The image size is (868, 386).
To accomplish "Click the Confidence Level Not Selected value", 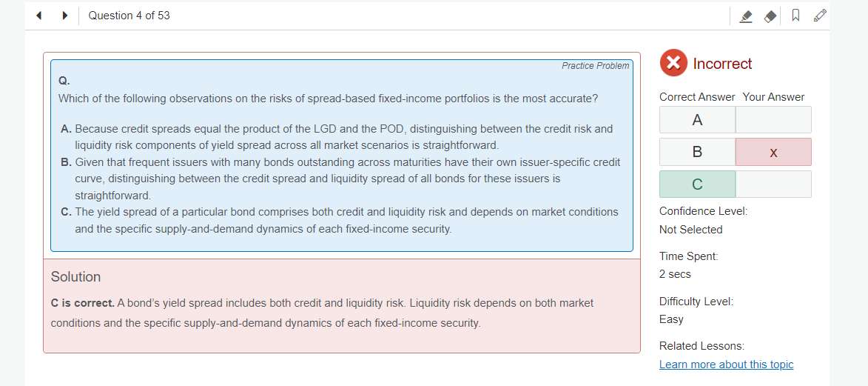I will coord(690,230).
